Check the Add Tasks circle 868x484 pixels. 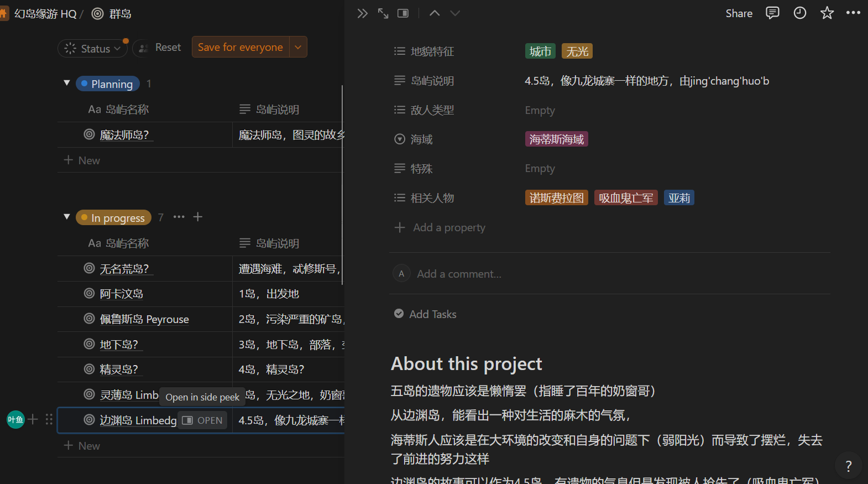[x=399, y=314]
